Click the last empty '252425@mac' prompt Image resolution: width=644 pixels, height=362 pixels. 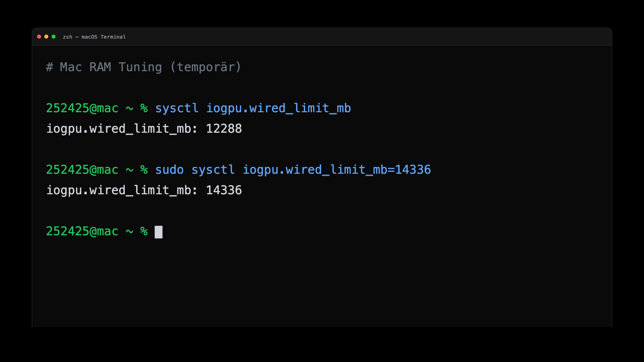pos(82,232)
